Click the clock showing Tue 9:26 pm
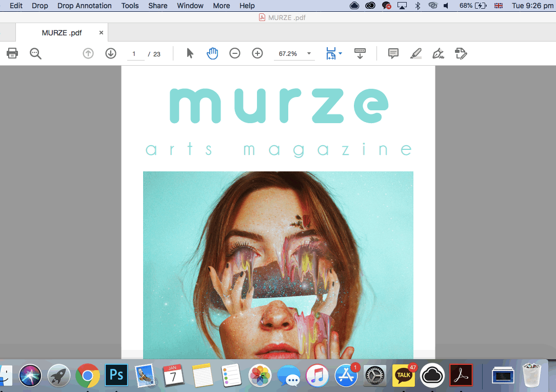 click(532, 6)
